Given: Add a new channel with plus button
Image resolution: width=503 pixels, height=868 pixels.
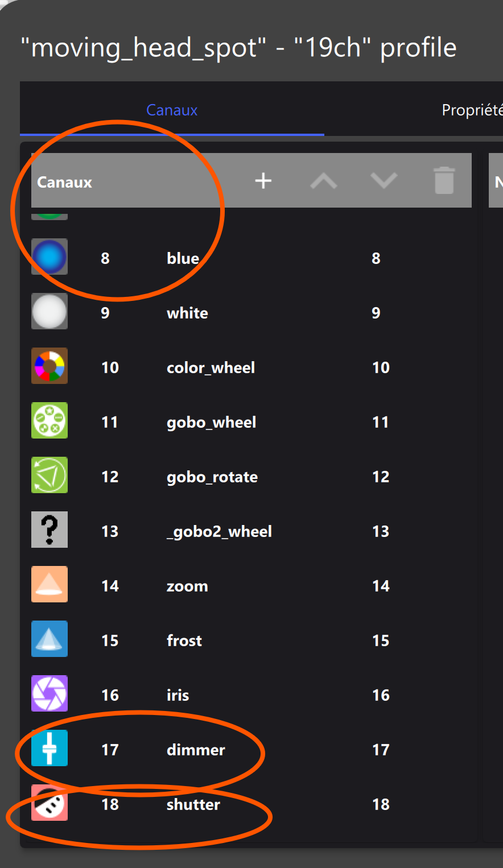Looking at the screenshot, I should 263,181.
